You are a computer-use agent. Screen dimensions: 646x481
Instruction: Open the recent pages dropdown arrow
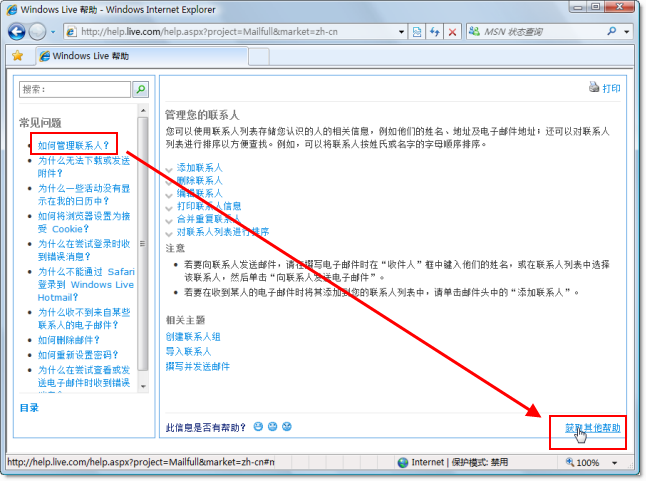coord(53,32)
